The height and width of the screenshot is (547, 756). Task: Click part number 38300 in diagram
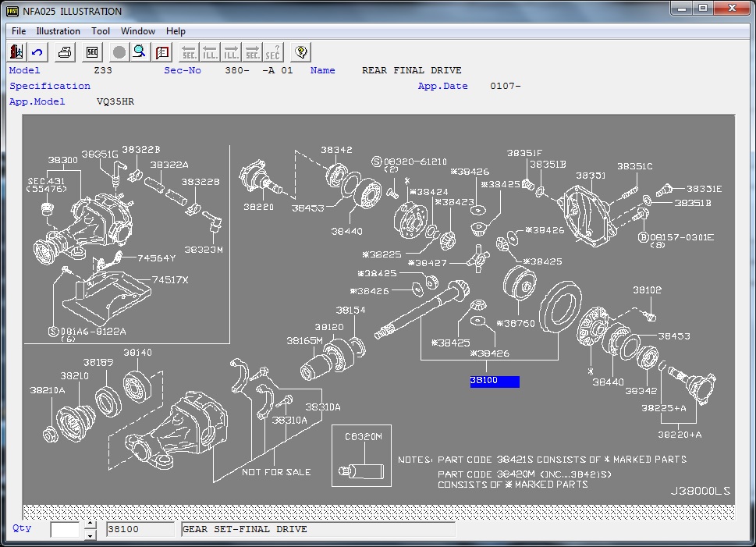(x=62, y=160)
